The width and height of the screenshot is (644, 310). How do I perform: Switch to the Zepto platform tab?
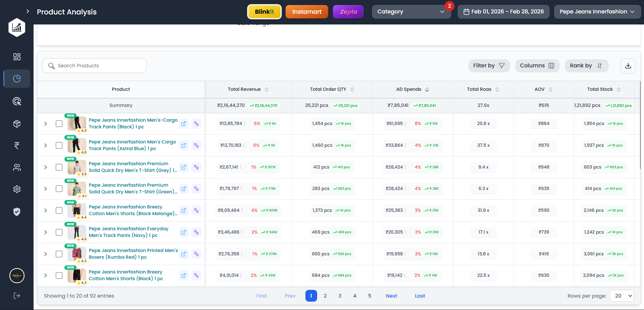click(x=348, y=12)
